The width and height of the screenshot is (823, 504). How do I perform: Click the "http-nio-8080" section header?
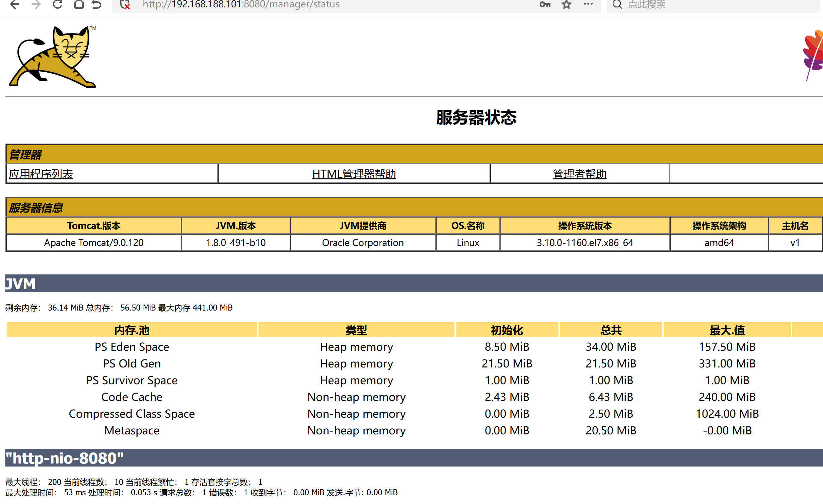[x=414, y=458]
